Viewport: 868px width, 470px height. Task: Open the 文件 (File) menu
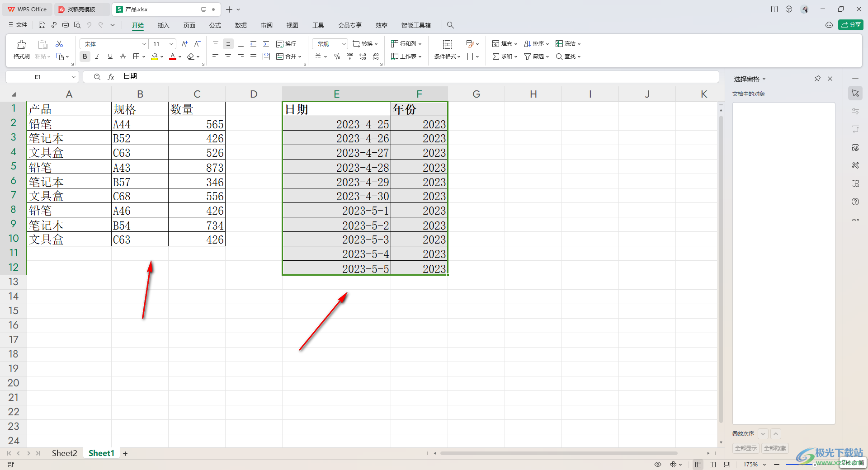point(18,25)
